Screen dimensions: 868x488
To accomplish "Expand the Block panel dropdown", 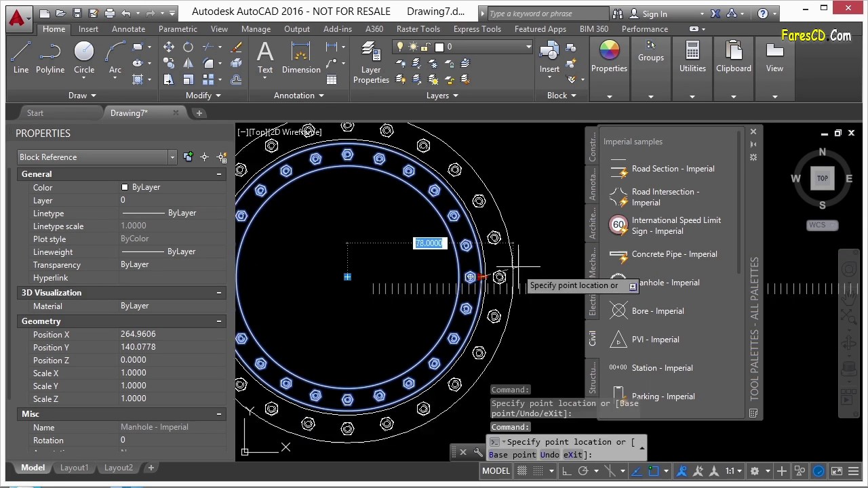I will pyautogui.click(x=561, y=96).
